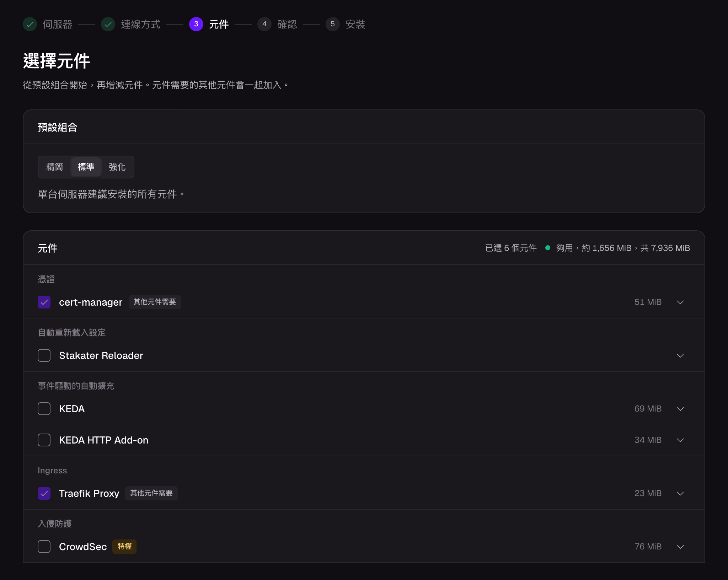This screenshot has height=580, width=728.
Task: Click the Traefik Proxy label
Action: pos(89,493)
